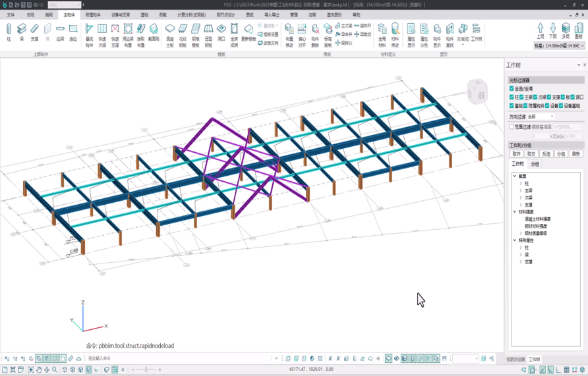Toggle the 全选/全清 checkbox
Screen dimensions: 588x376
(512, 88)
